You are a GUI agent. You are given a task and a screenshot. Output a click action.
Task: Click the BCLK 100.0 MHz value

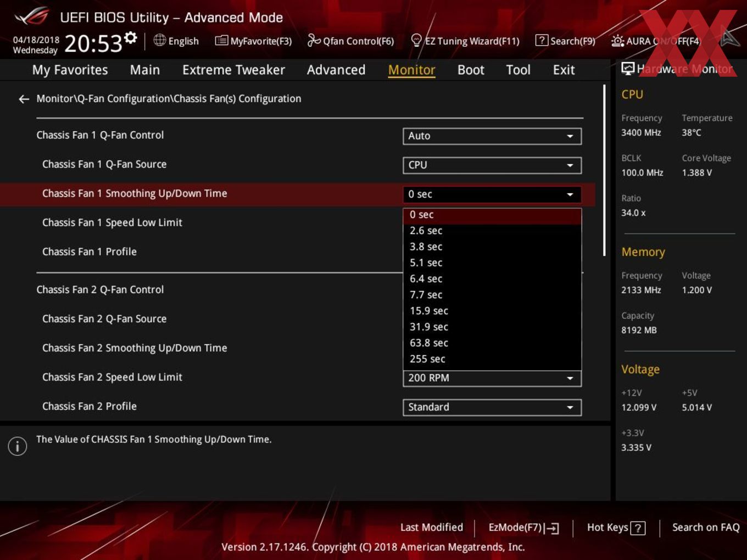642,172
